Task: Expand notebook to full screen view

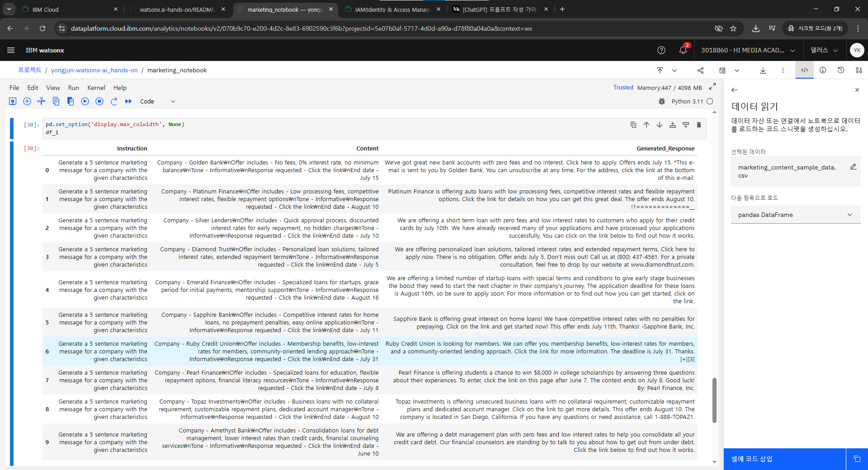Action: point(712,86)
